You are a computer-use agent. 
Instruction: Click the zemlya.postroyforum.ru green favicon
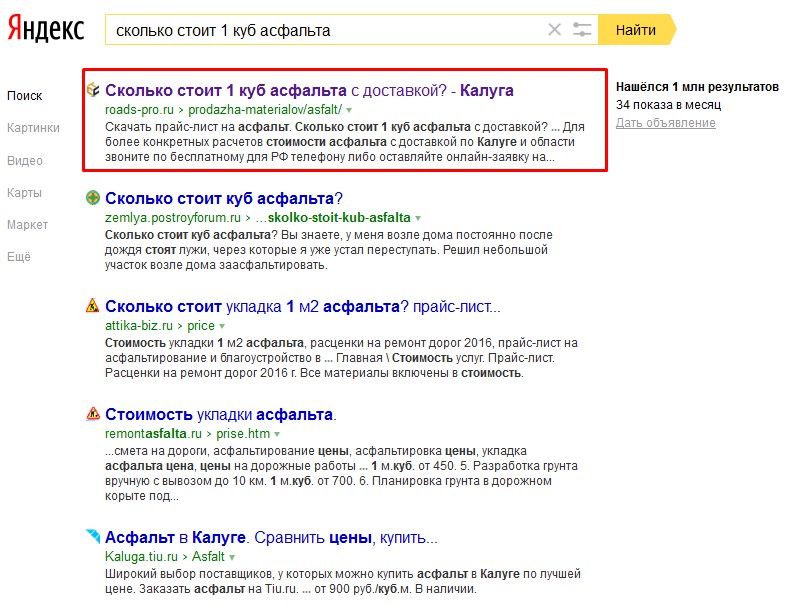click(x=93, y=198)
